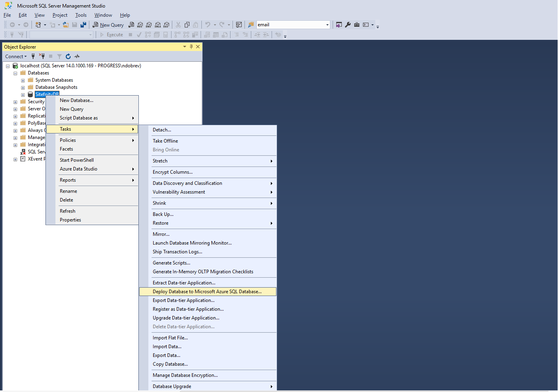Image resolution: width=558 pixels, height=392 pixels.
Task: Open the Connect dropdown in Object Explorer
Action: (x=16, y=57)
